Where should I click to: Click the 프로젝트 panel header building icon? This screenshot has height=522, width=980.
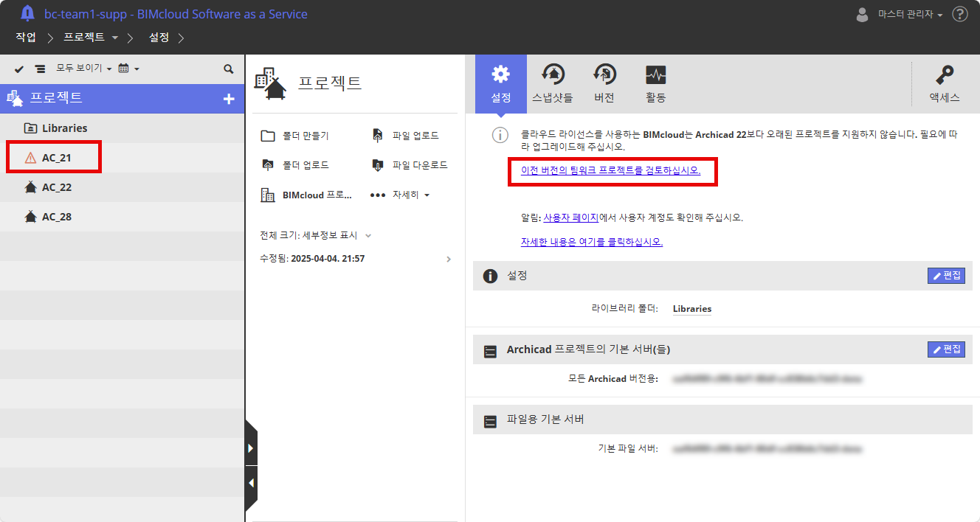tap(270, 83)
